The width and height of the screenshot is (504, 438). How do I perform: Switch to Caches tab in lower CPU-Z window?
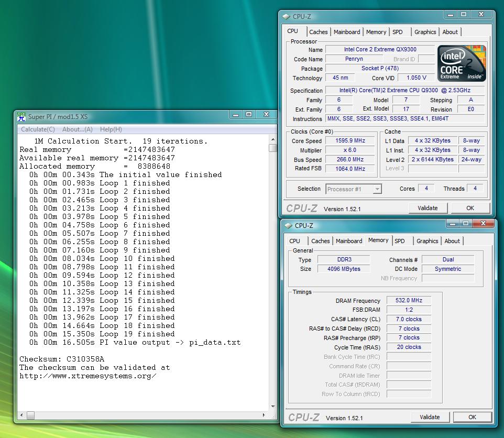pyautogui.click(x=321, y=241)
